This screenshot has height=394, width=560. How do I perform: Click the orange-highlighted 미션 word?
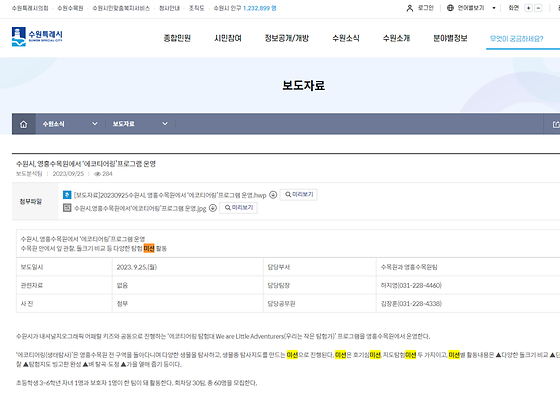[149, 248]
